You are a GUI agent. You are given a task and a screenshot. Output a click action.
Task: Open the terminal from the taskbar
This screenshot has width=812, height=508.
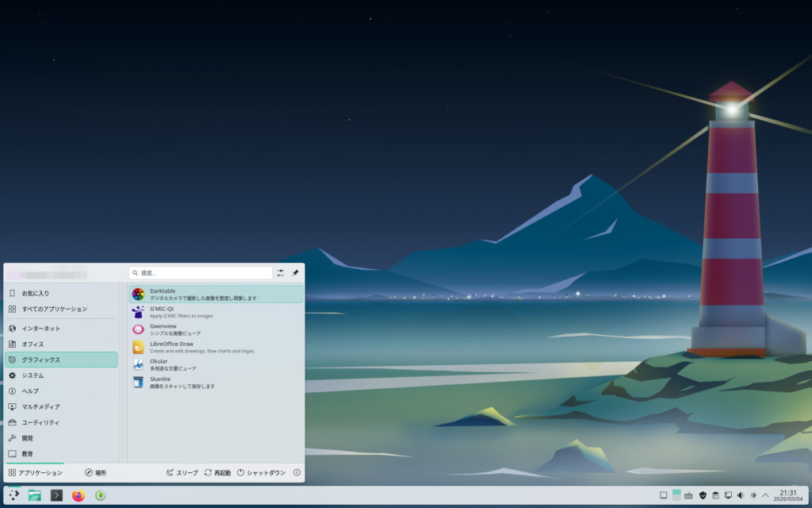(56, 495)
